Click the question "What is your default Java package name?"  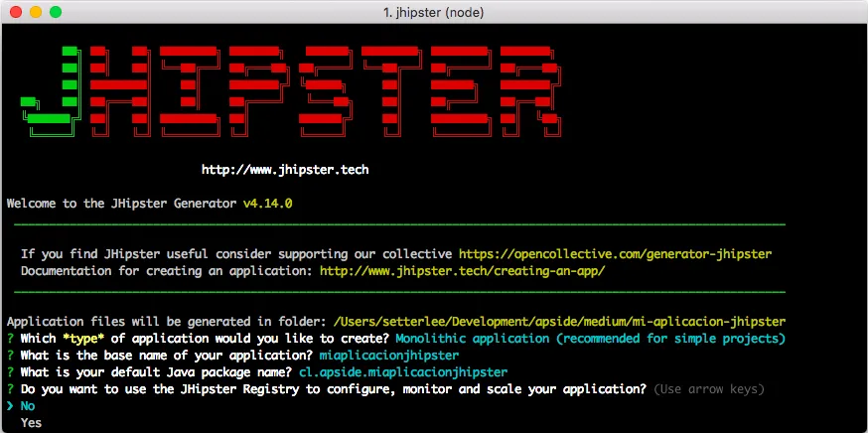(157, 372)
